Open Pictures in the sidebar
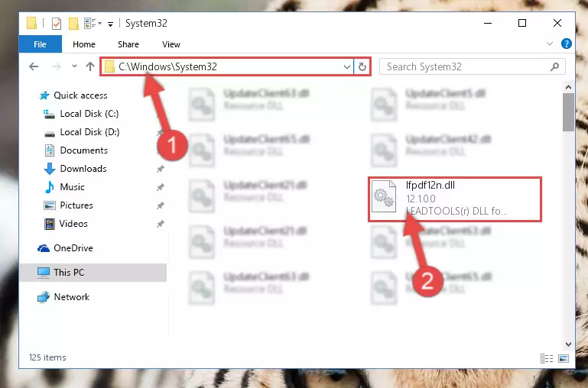 [x=68, y=205]
